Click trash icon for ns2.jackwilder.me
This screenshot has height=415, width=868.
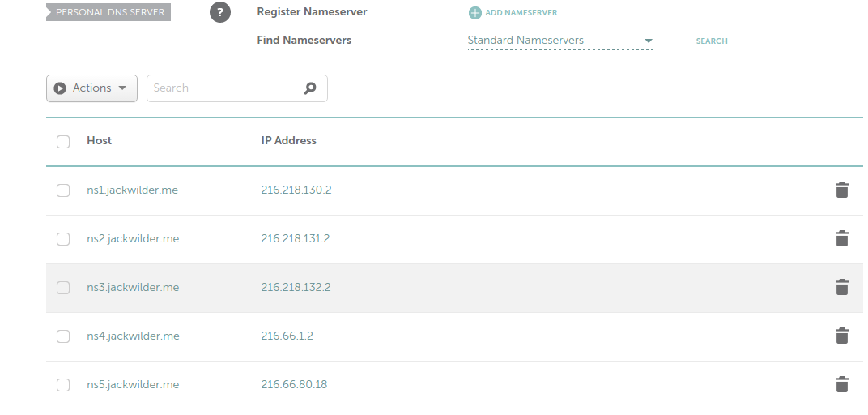coord(842,239)
